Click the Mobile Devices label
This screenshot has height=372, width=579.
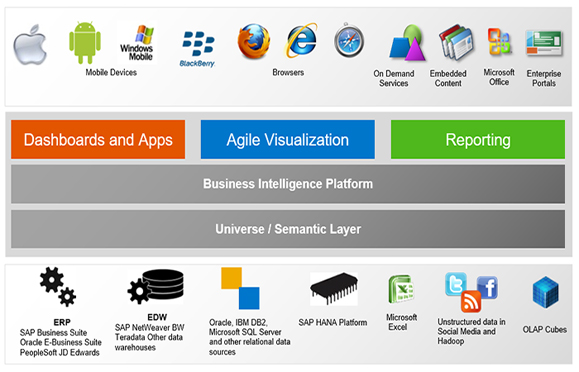[x=111, y=72]
